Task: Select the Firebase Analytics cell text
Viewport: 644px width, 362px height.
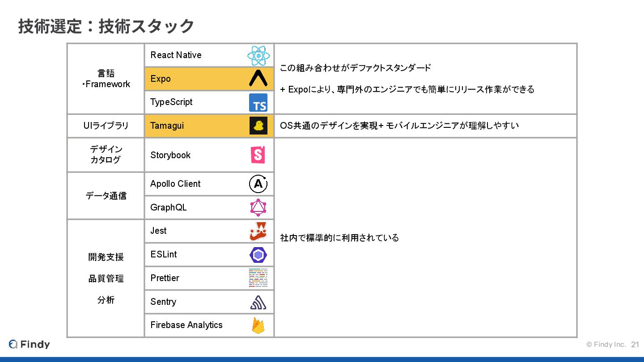Action: coord(186,325)
